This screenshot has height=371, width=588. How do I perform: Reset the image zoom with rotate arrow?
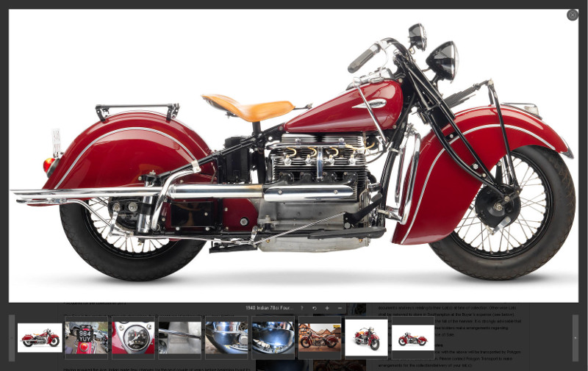click(315, 308)
